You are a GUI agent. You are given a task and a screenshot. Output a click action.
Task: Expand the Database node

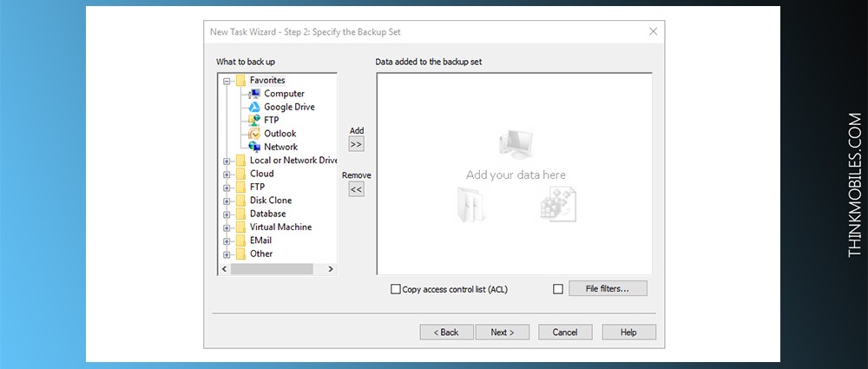tap(227, 214)
